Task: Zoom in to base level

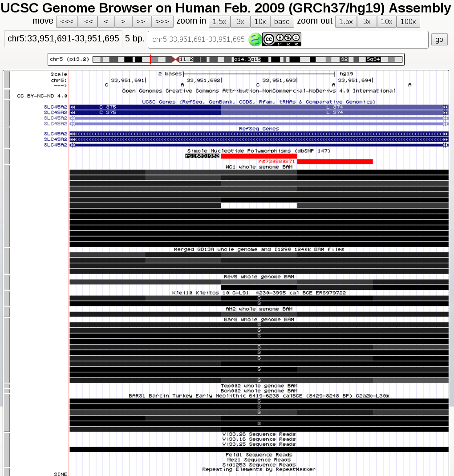Action: tap(282, 21)
